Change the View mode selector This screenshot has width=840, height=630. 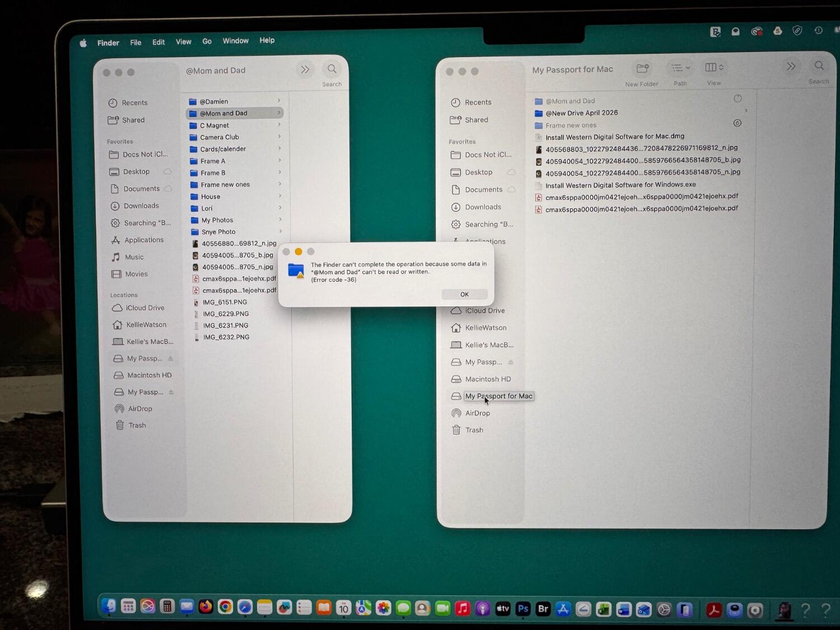click(714, 68)
